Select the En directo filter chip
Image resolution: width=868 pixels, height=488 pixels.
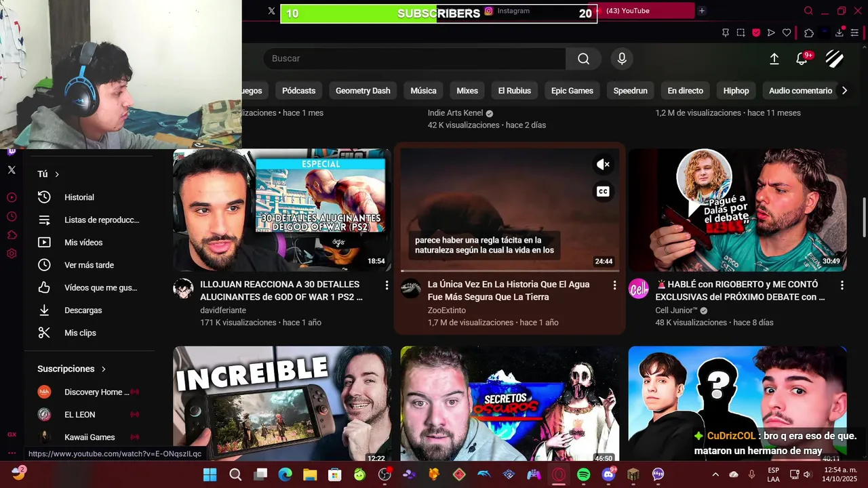tap(685, 91)
